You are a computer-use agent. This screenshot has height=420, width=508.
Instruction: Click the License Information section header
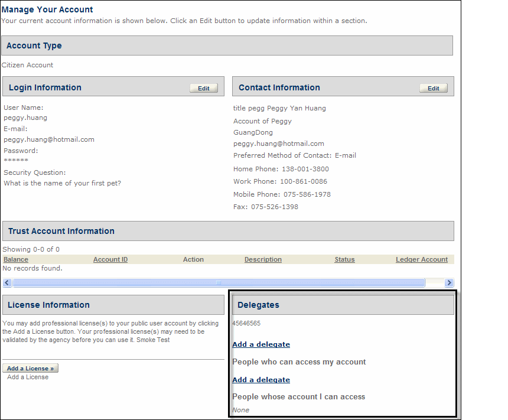coord(49,305)
